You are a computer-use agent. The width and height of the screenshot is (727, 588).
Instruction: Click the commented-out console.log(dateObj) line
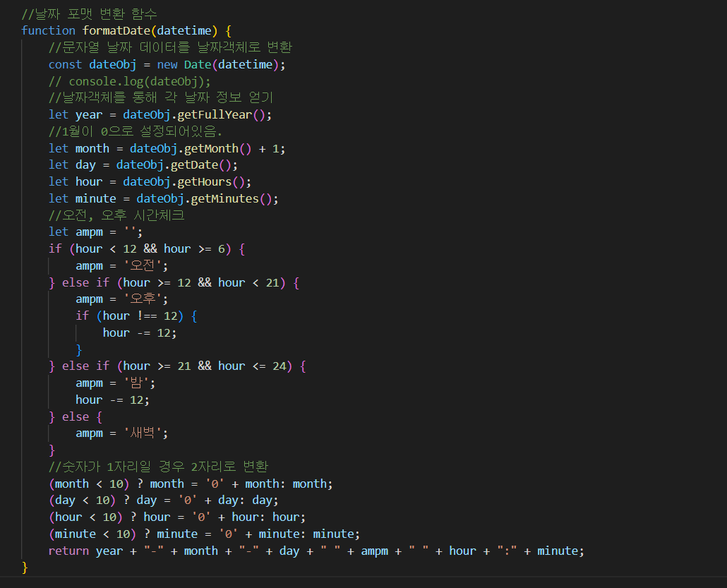pos(130,82)
